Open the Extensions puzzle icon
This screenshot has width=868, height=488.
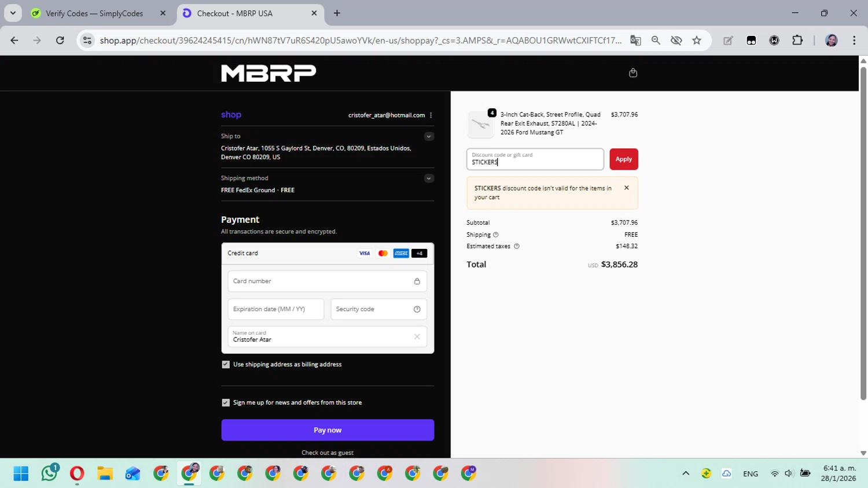point(797,41)
